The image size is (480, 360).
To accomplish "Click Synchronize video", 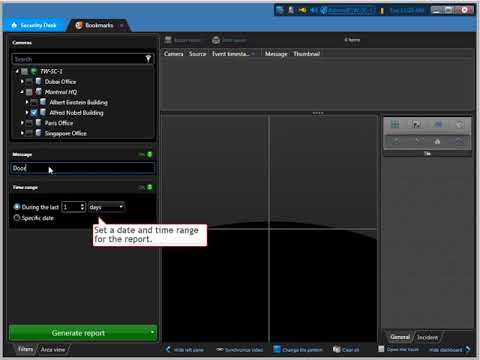I will pyautogui.click(x=240, y=350).
